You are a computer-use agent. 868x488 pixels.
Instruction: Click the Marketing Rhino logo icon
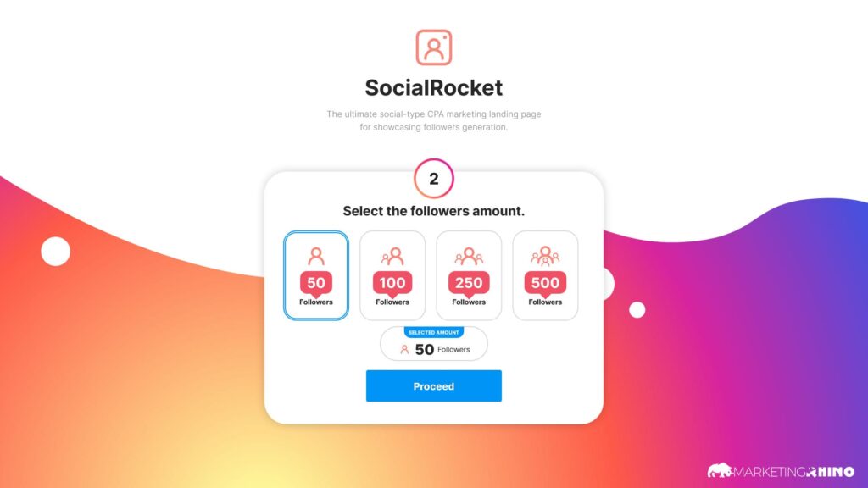tap(720, 471)
